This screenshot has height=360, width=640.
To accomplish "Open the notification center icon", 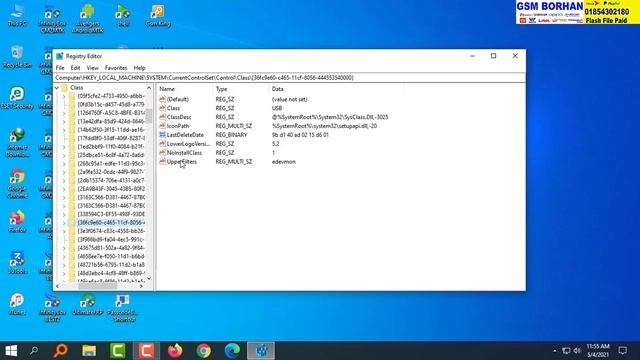I will click(623, 351).
